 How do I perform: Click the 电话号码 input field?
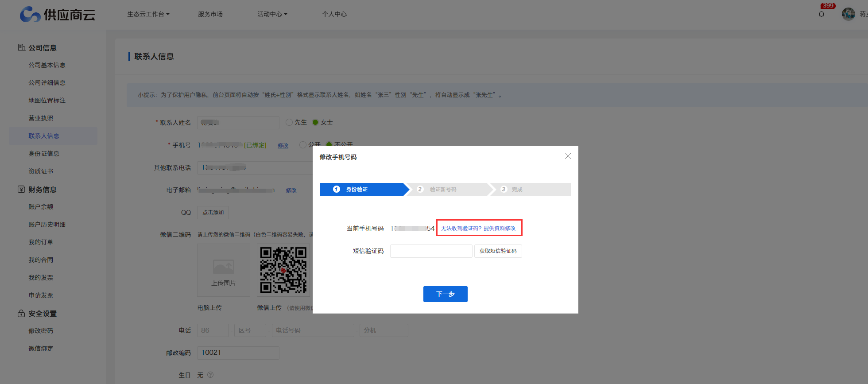point(313,330)
